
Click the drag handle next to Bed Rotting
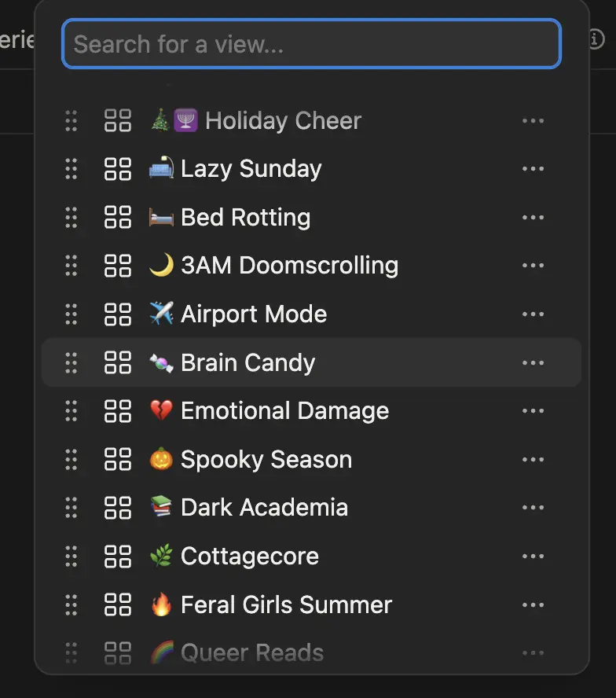(x=71, y=218)
